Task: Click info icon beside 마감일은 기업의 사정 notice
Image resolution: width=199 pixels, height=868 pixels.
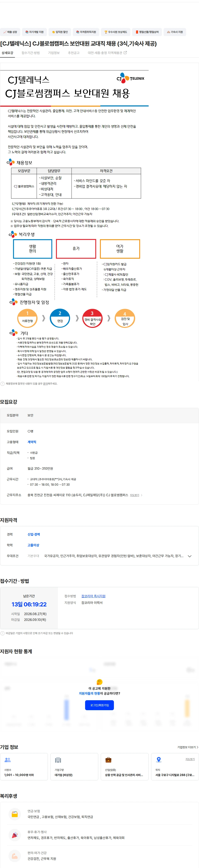Action: tap(3, 633)
